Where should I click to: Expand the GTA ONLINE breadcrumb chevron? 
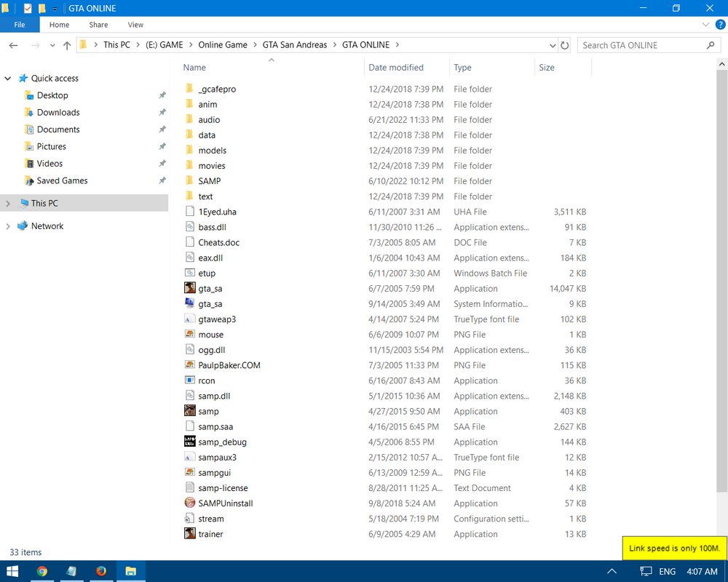click(397, 45)
